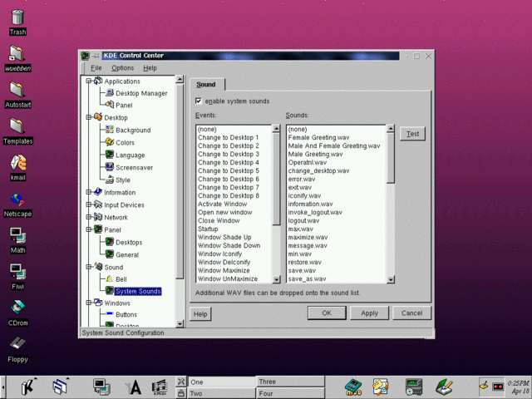Select the Desktops tree item under Panel
This screenshot has width=532, height=399.
129,242
